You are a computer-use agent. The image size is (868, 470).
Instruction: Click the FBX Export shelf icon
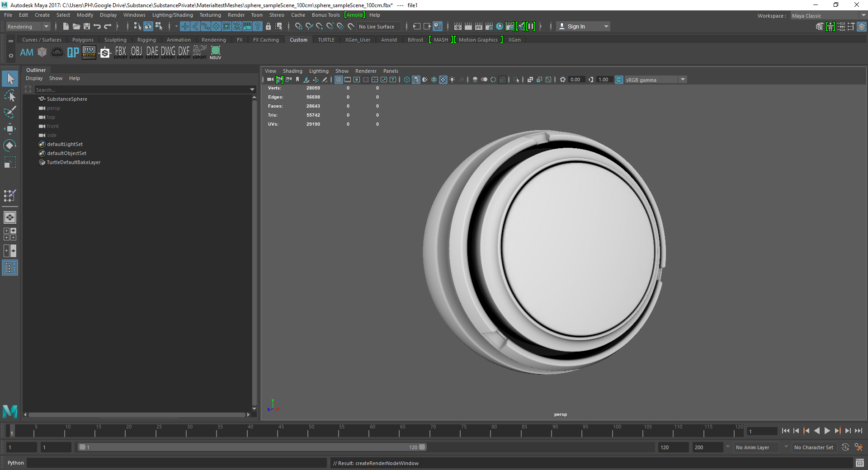[x=120, y=52]
